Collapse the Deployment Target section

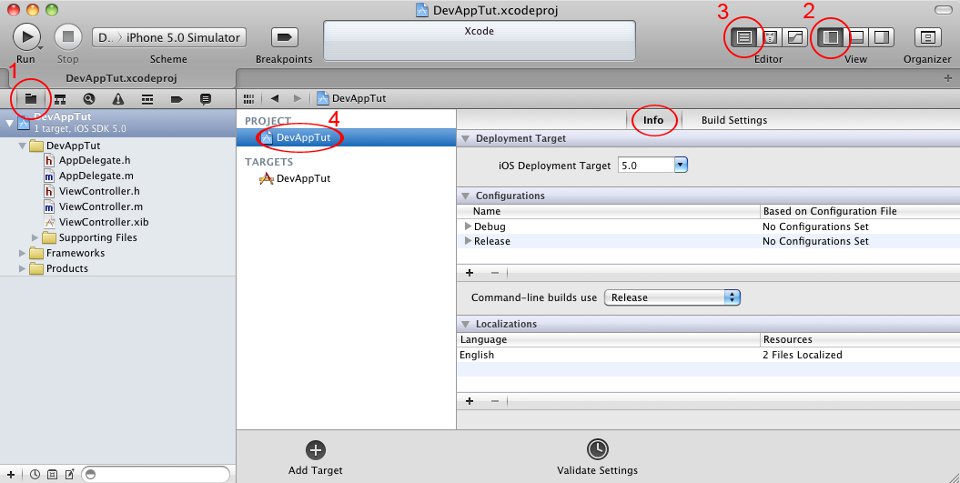coord(465,139)
